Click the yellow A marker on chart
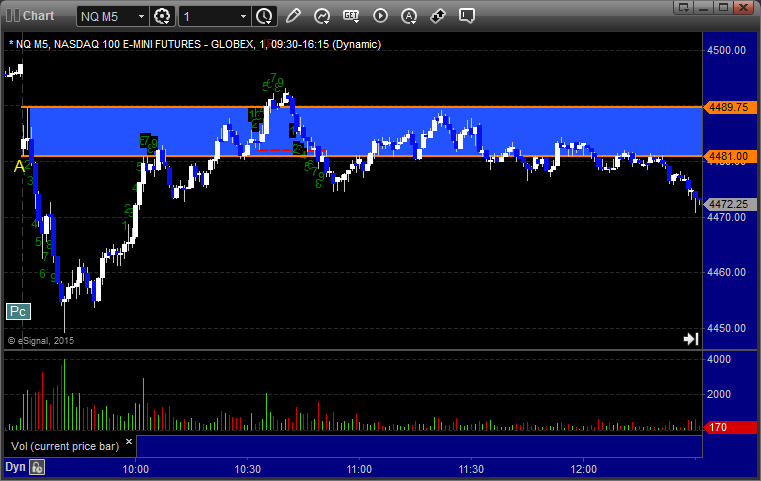The height and width of the screenshot is (481, 761). [x=19, y=166]
